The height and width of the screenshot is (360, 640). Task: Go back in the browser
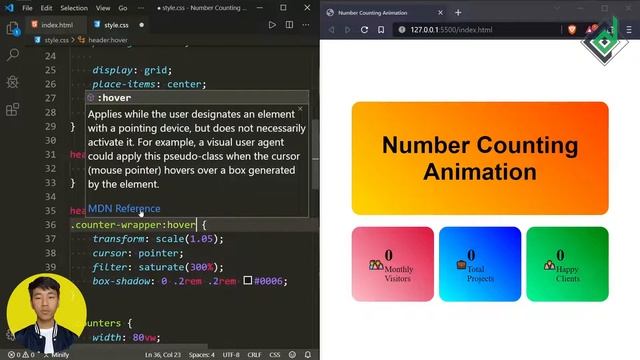(x=331, y=30)
